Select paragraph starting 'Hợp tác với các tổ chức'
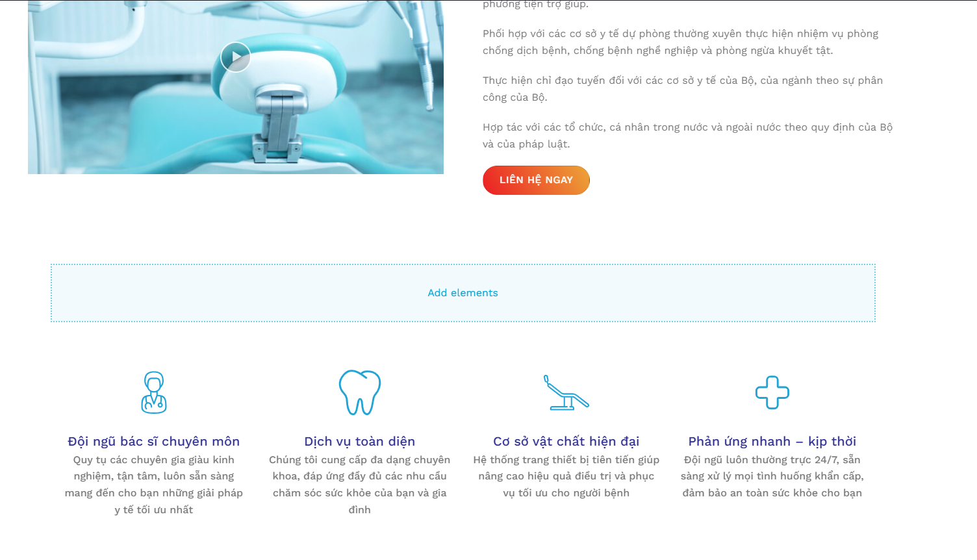 [688, 136]
